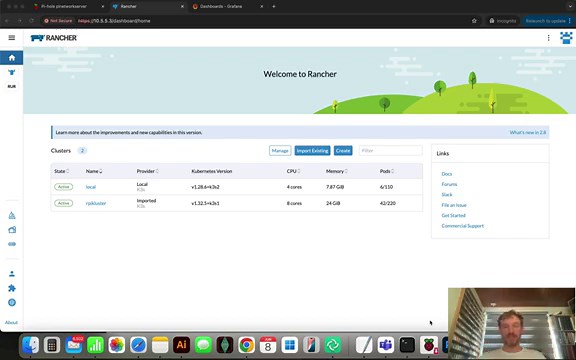Open Numbers from the dock
The height and width of the screenshot is (360, 576).
pos(95,345)
